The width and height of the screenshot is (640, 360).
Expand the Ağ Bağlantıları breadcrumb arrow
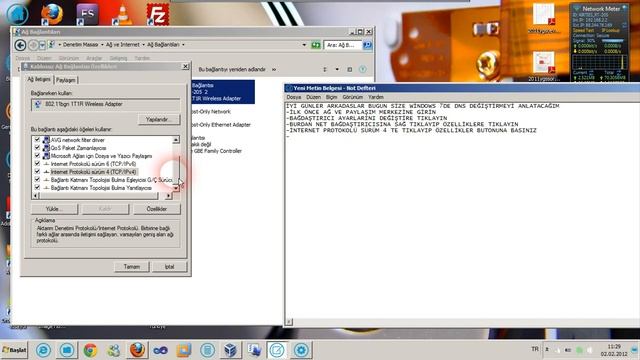(183, 44)
